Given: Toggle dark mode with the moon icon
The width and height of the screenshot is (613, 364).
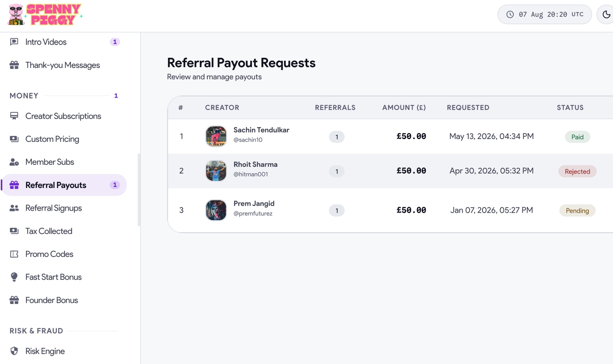Looking at the screenshot, I should [606, 15].
